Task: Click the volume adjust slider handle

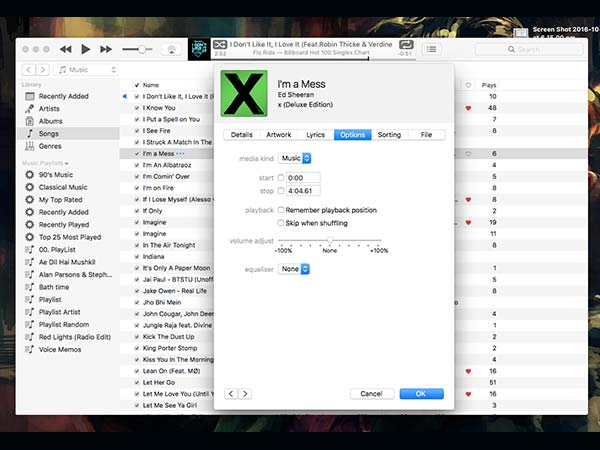Action: pos(330,241)
